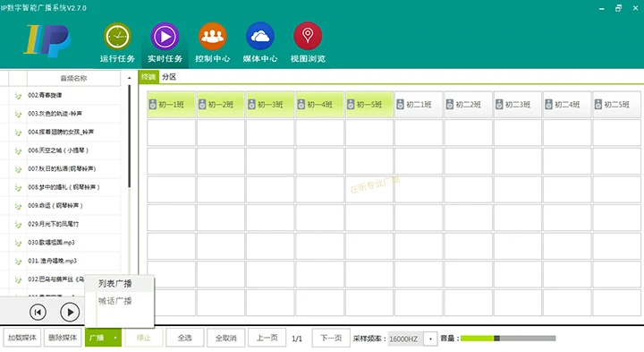This screenshot has width=644, height=352.
Task: Adjust the 音量 volume slider
Action: coord(508,339)
